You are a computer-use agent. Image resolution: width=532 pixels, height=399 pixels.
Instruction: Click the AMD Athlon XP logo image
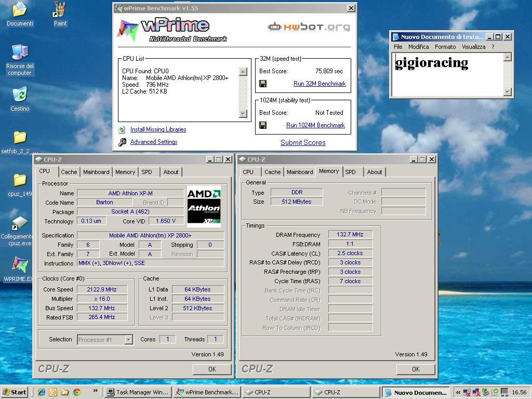click(x=204, y=206)
